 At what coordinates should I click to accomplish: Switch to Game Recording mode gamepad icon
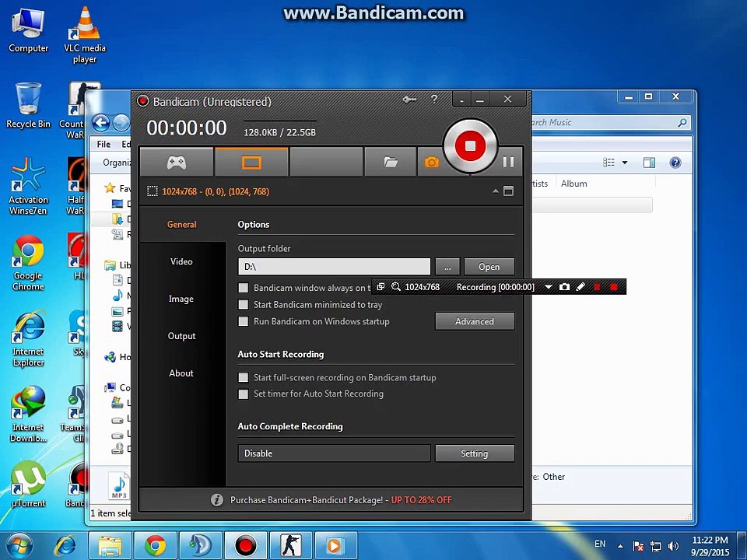177,163
